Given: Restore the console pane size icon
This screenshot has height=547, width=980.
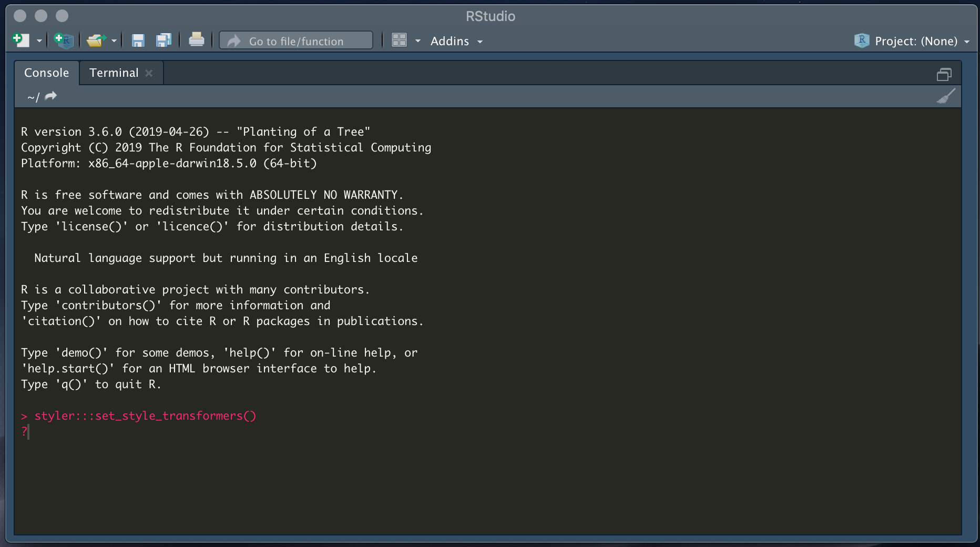Looking at the screenshot, I should click(x=944, y=75).
